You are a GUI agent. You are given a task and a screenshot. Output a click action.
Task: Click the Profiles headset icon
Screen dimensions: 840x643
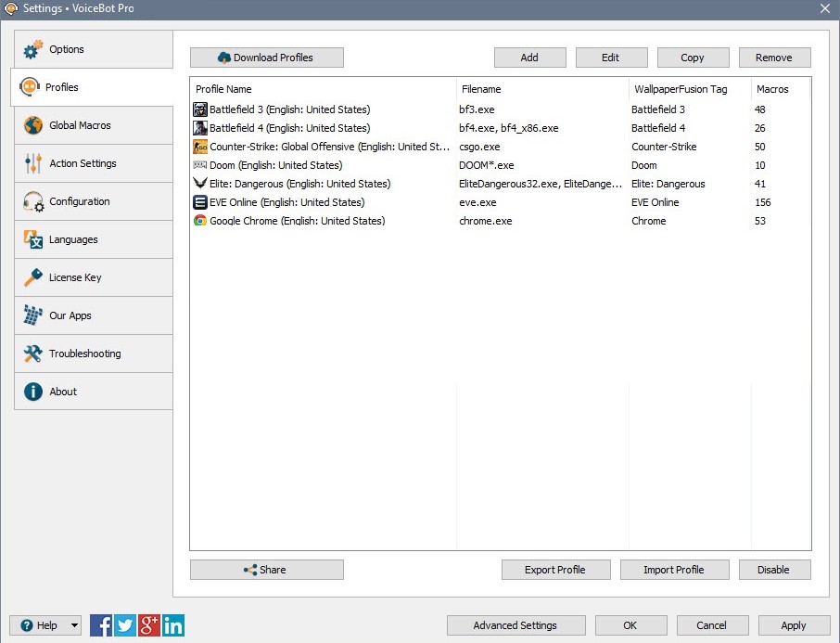tap(30, 87)
